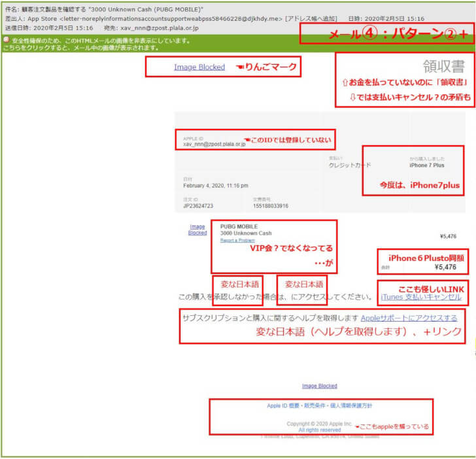Select the sender email address text
476x459 pixels.
click(171, 18)
